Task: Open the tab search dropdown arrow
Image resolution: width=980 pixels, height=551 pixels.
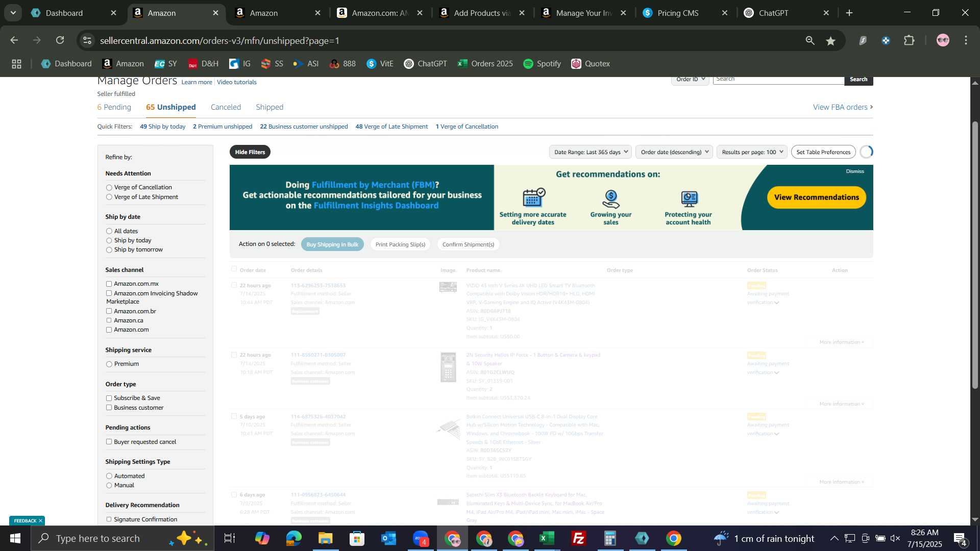Action: [13, 13]
